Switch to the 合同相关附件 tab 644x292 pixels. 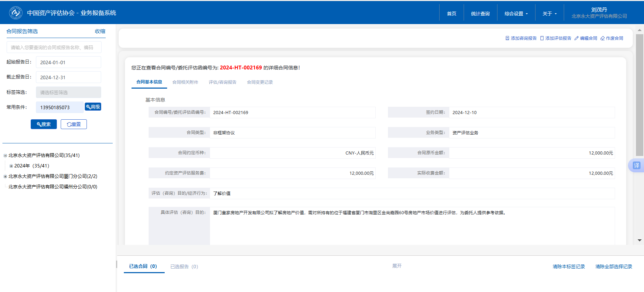click(x=185, y=82)
